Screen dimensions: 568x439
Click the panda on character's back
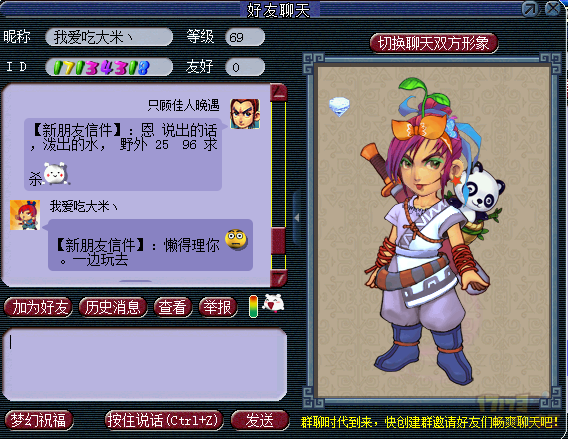pyautogui.click(x=482, y=192)
